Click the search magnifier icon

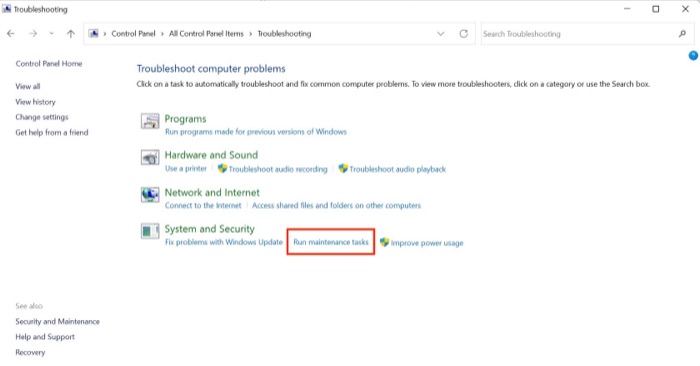pos(682,33)
